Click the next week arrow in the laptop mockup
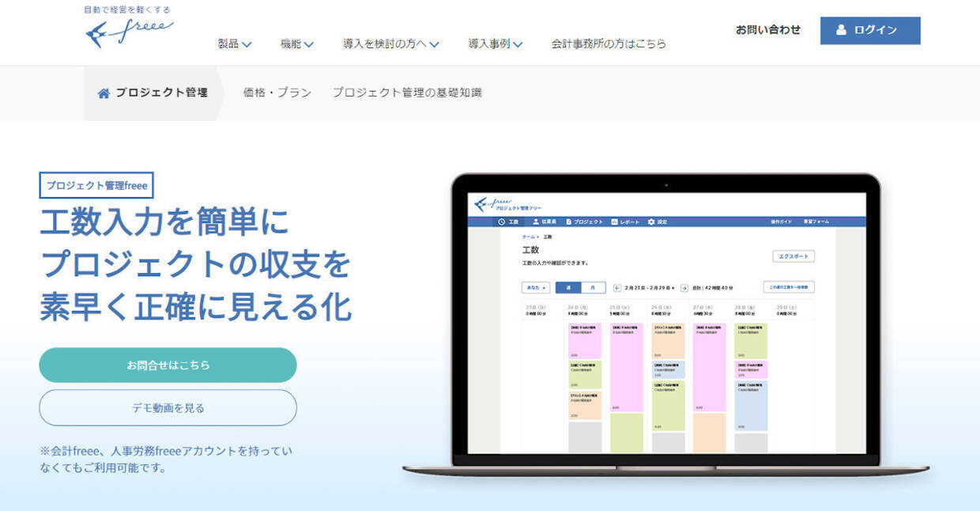Image resolution: width=980 pixels, height=511 pixels. (x=684, y=288)
